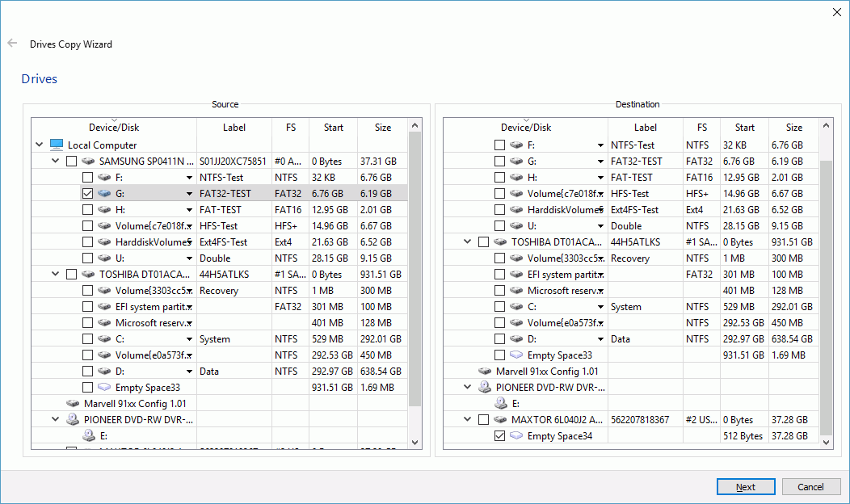This screenshot has width=850, height=504.
Task: Check the F: partition in Source
Action: coord(88,177)
